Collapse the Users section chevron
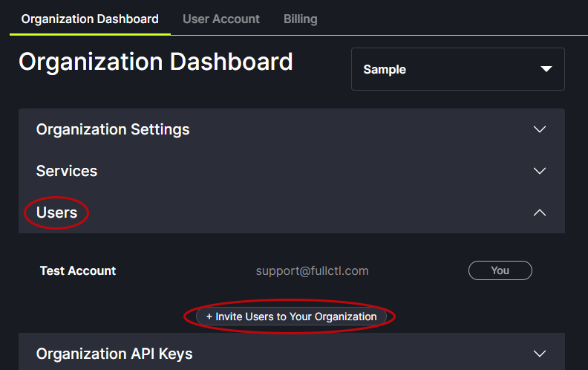This screenshot has height=370, width=588. pyautogui.click(x=540, y=212)
